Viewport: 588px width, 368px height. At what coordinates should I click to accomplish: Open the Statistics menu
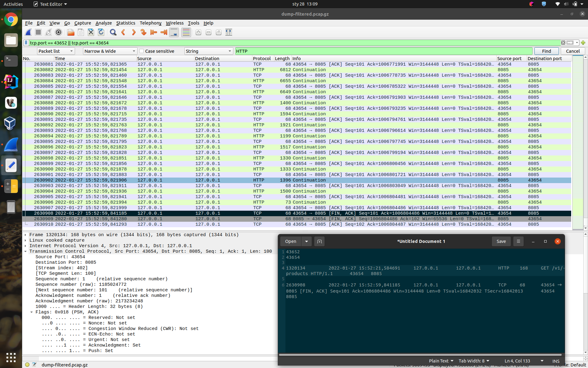126,23
